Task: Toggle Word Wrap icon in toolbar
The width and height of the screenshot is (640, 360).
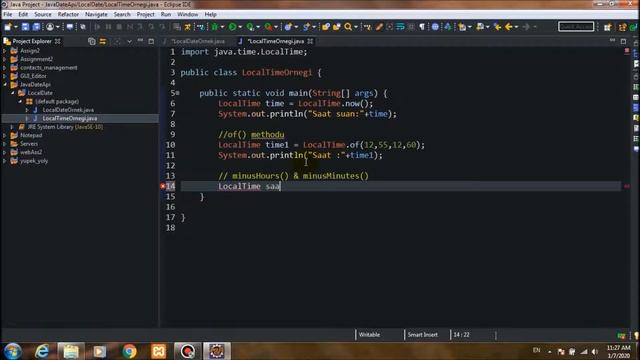Action: tap(400, 27)
